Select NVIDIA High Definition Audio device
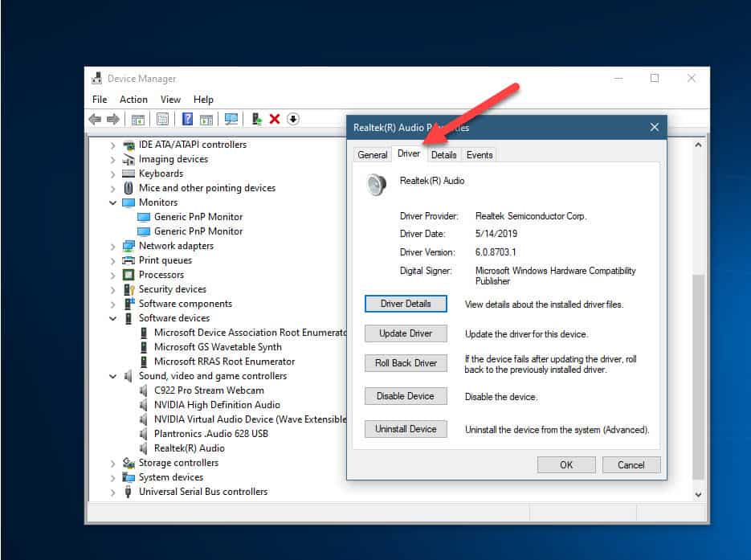The width and height of the screenshot is (751, 560). point(217,405)
